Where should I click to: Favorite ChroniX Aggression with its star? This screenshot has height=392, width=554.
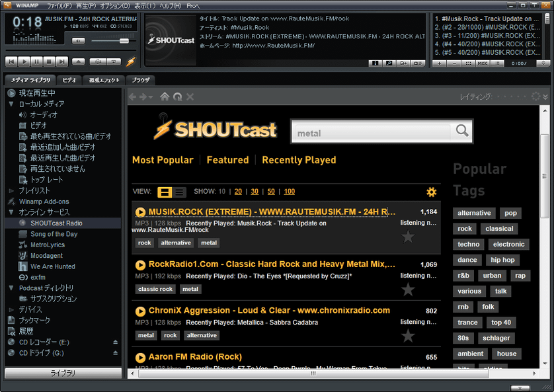[x=408, y=336]
